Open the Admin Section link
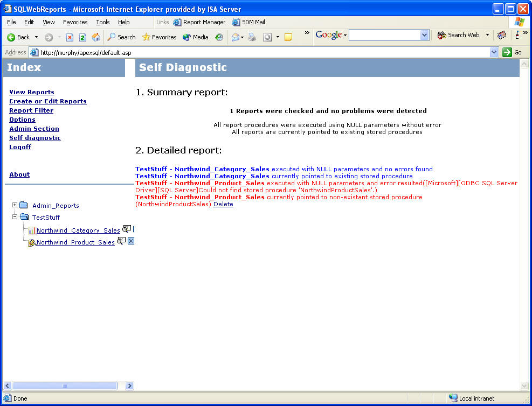This screenshot has height=406, width=532. point(34,129)
